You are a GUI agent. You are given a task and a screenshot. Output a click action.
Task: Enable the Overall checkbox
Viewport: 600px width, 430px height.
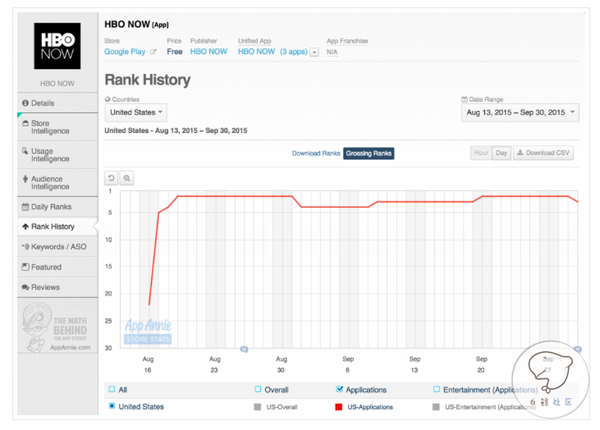pyautogui.click(x=258, y=389)
